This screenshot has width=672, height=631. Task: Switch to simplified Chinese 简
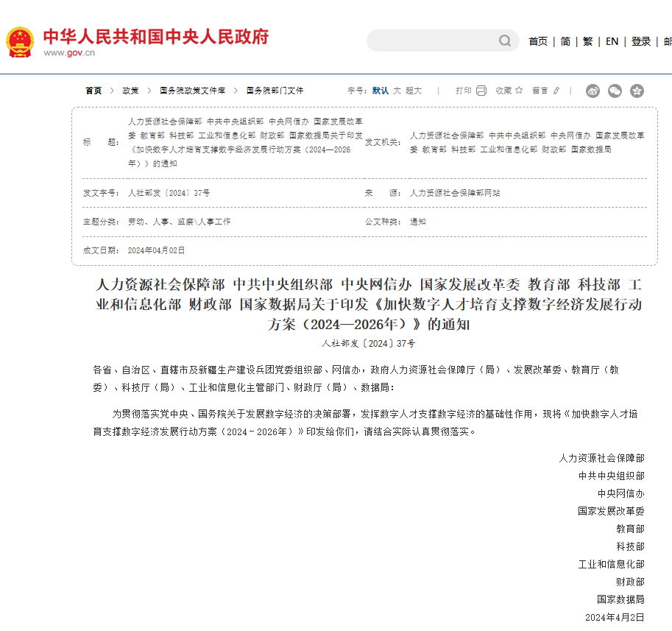click(x=565, y=41)
